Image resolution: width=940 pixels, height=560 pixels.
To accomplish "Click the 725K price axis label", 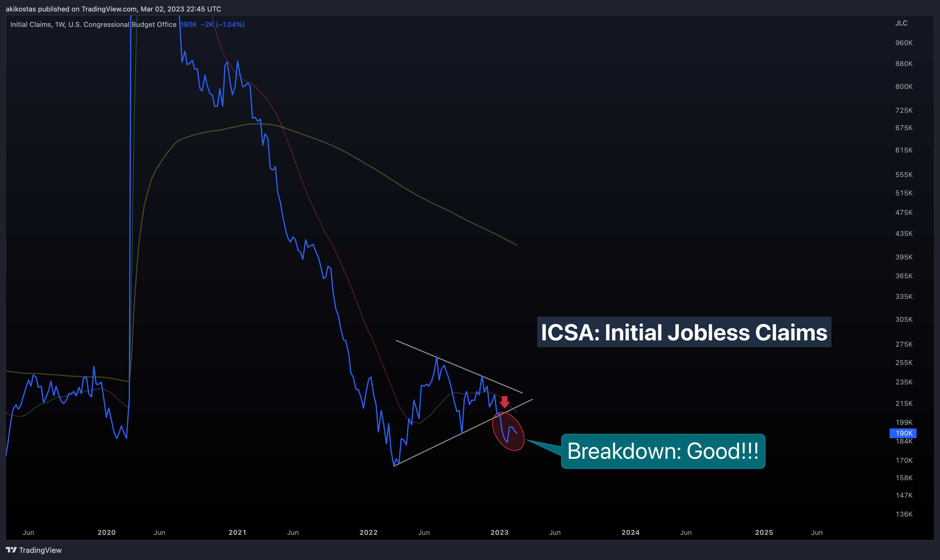I will [904, 111].
